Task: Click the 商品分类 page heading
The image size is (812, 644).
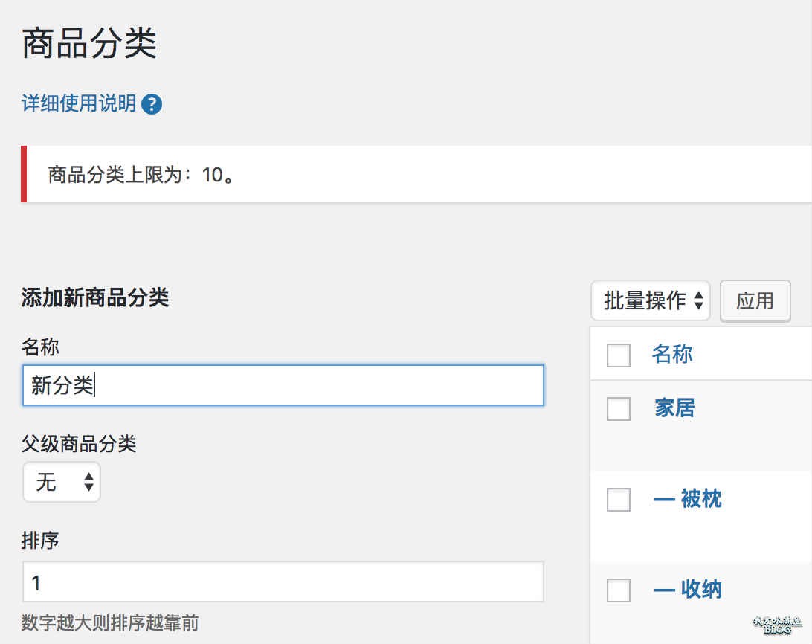Action: 89,43
